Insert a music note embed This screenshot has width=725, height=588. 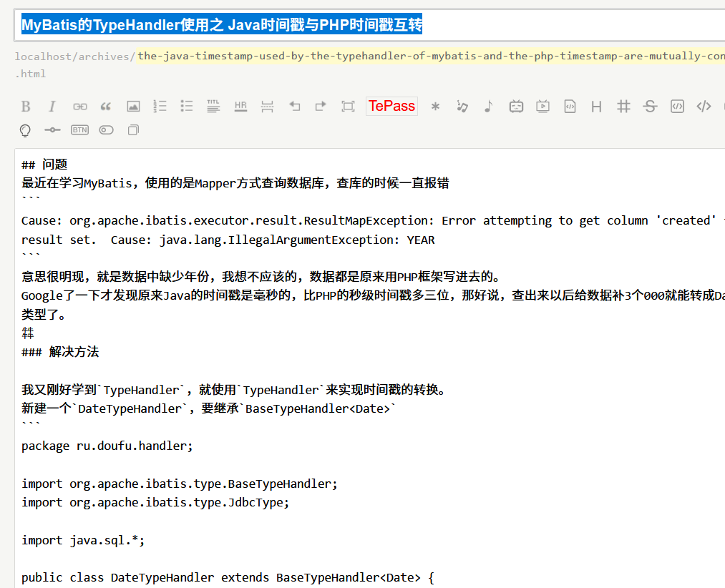(489, 106)
